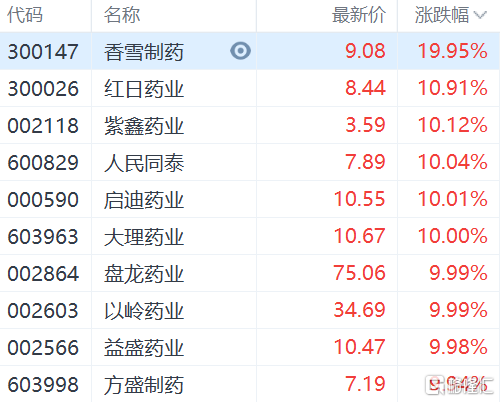500x402 pixels.
Task: Click the 最新价 column header
Action: (x=359, y=15)
